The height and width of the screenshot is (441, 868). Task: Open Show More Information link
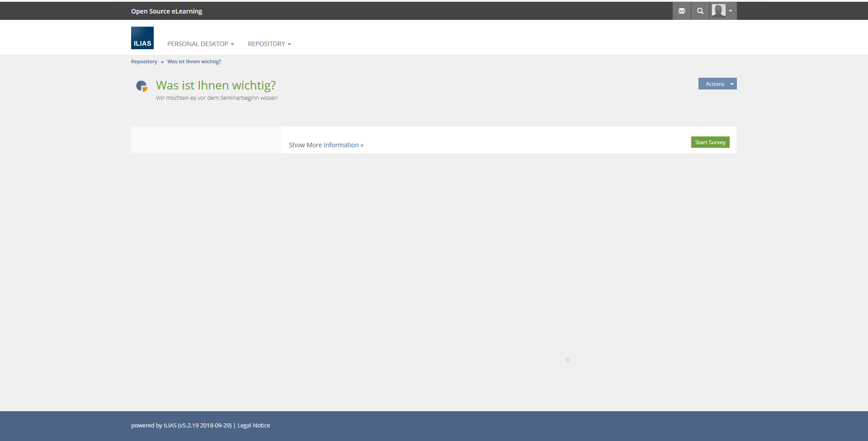pos(326,145)
